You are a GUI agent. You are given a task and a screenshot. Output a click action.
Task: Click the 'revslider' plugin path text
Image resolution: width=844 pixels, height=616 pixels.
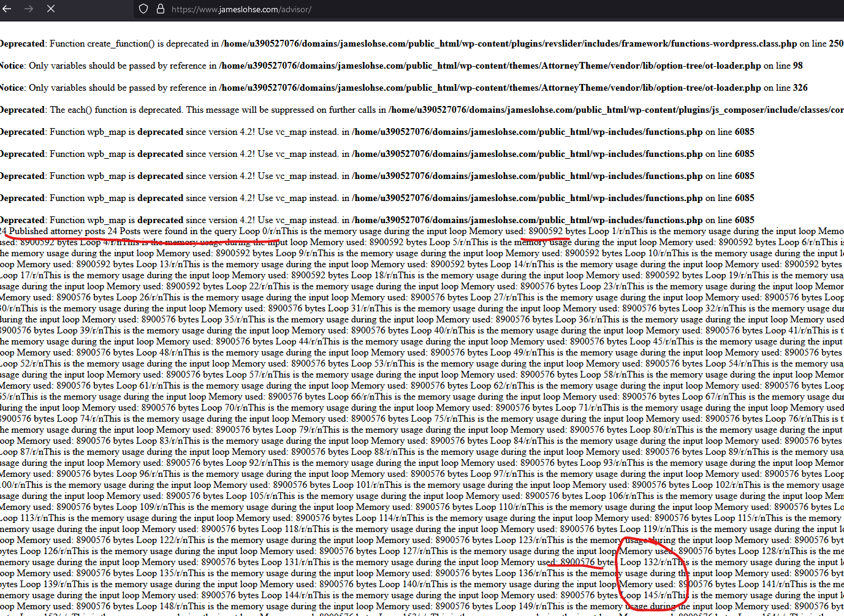(518, 44)
